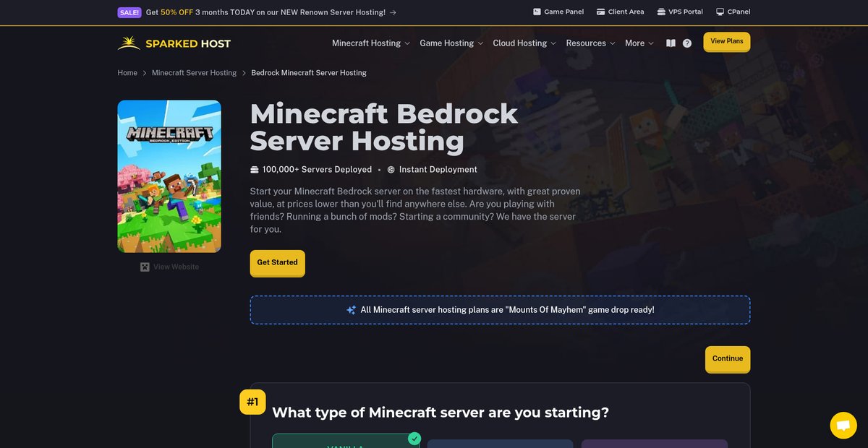Go to Home breadcrumb

point(127,73)
